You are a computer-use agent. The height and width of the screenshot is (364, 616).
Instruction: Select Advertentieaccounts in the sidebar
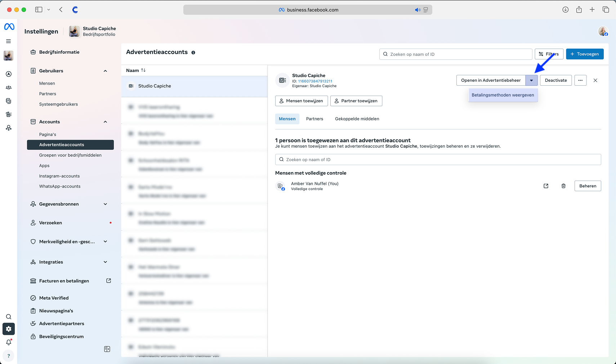[x=70, y=145]
